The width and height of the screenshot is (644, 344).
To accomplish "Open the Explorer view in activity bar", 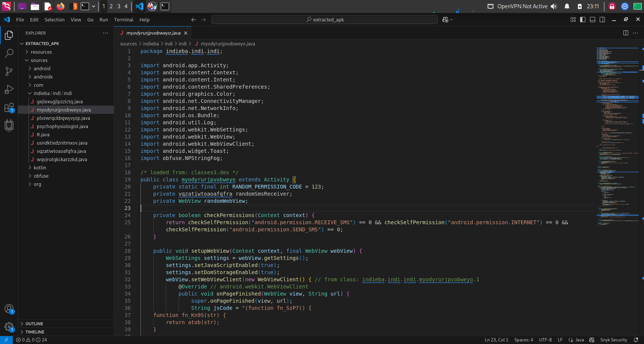I will 9,35.
